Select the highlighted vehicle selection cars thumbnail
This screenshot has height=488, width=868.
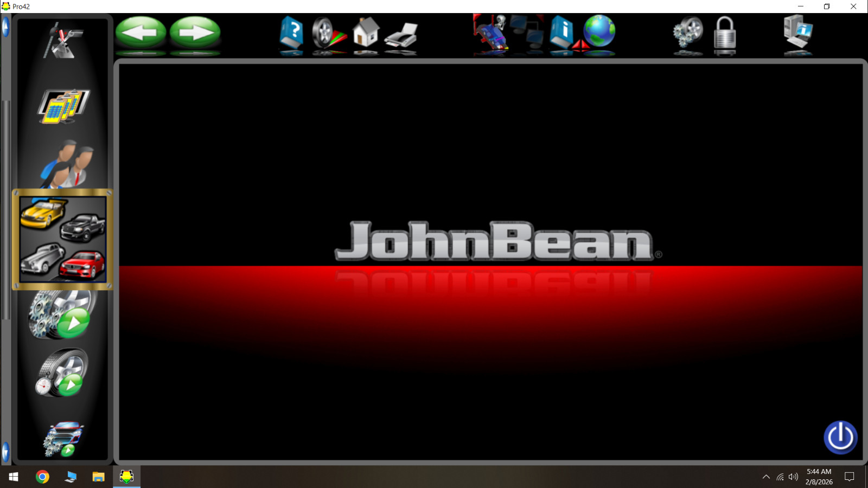click(x=63, y=239)
